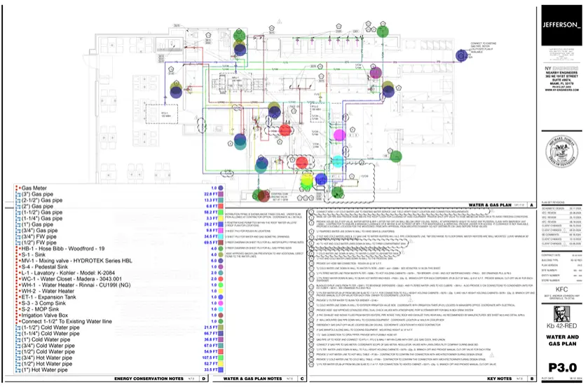Click the linear icon beside (3/4") Hot Water pipe

18,358
